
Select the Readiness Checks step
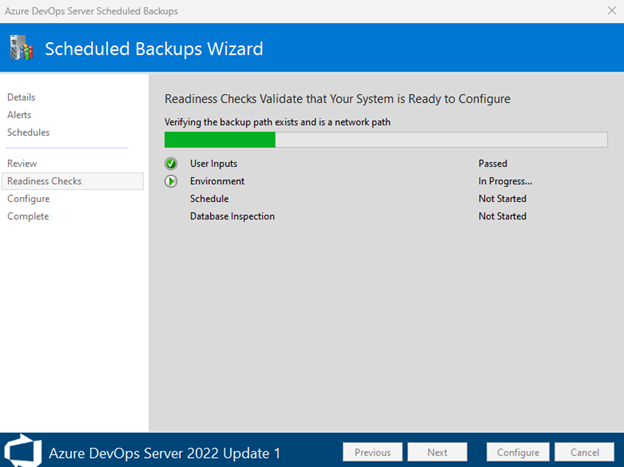tap(44, 181)
